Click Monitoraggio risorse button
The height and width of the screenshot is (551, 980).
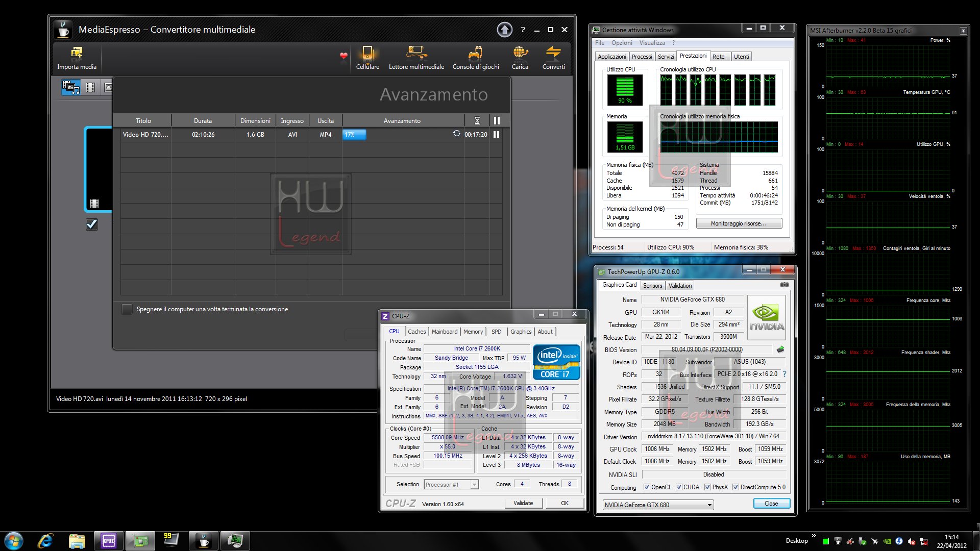pyautogui.click(x=739, y=223)
